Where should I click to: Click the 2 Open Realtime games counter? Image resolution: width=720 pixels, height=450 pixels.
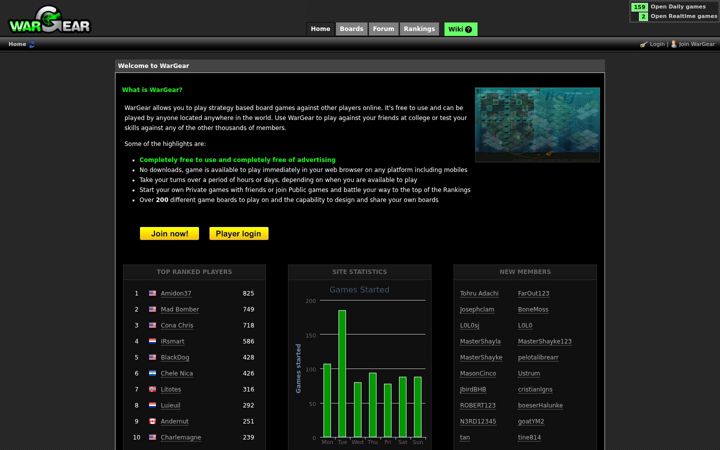[x=643, y=17]
